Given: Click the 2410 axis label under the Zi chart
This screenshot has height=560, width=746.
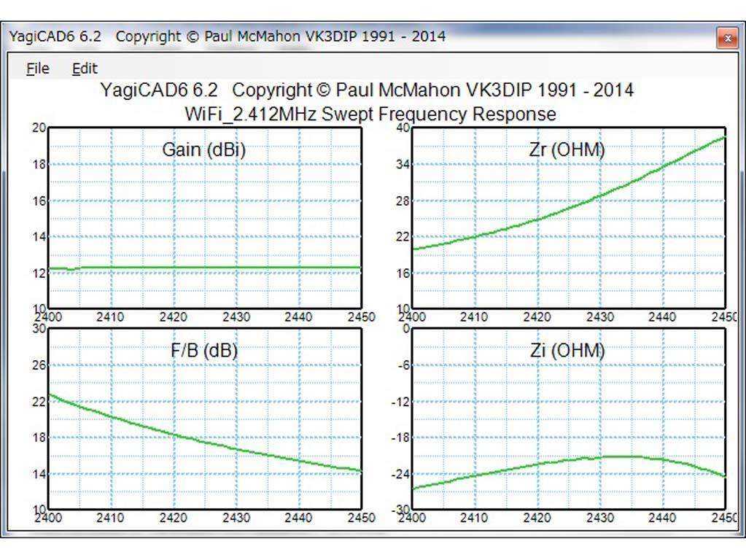Looking at the screenshot, I should point(474,518).
